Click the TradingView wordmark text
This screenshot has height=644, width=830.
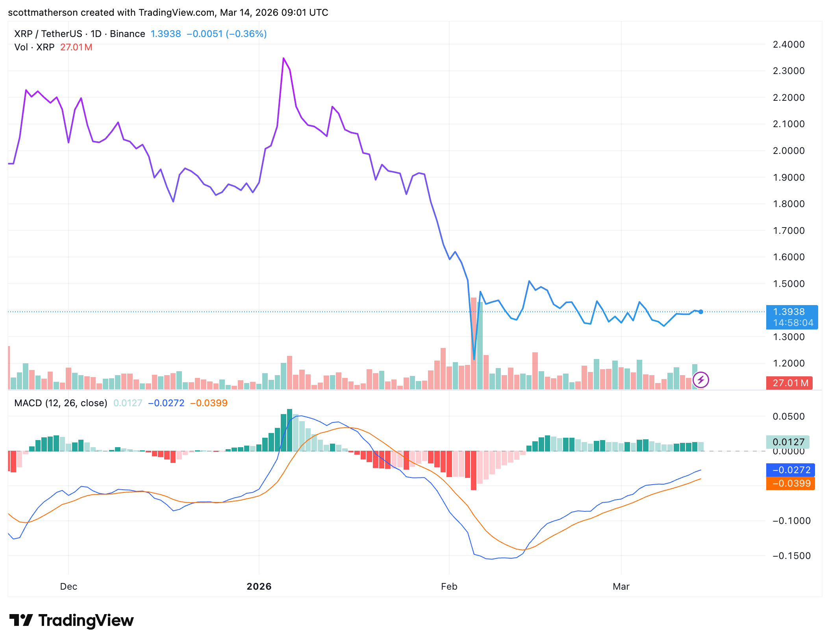(x=86, y=620)
